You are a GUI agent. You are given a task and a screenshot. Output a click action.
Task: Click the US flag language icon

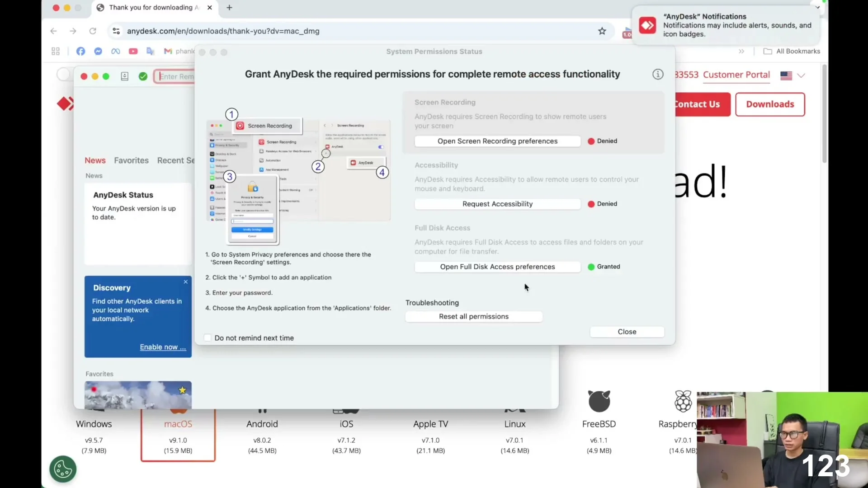(x=786, y=75)
